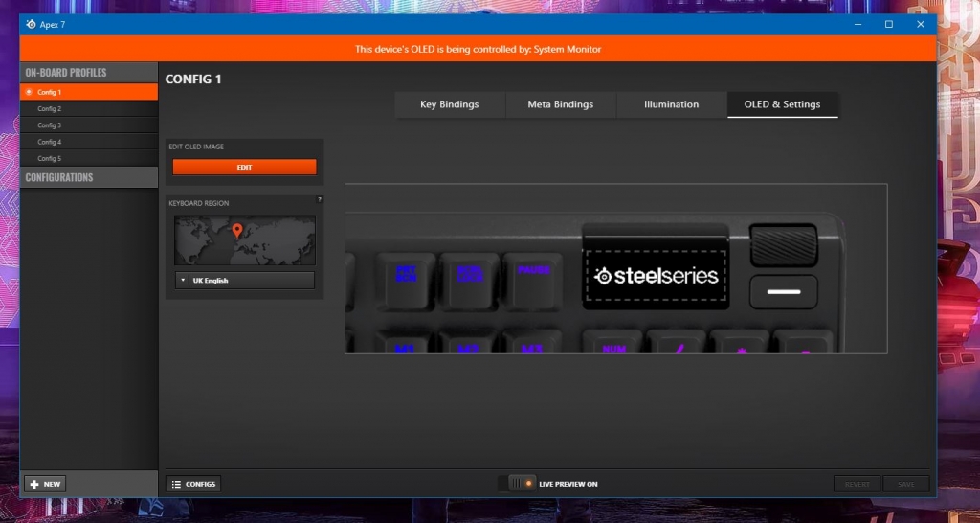Click the world map region thumbnail
The width and height of the screenshot is (980, 523).
244,241
